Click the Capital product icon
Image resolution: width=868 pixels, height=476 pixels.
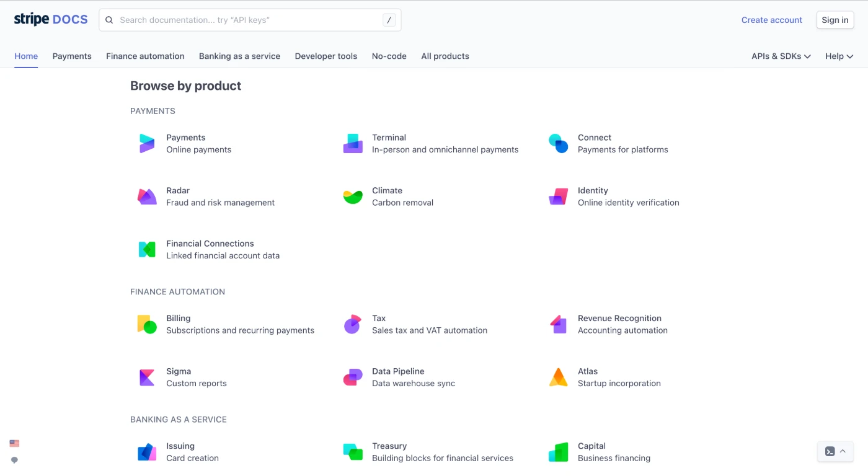point(559,452)
